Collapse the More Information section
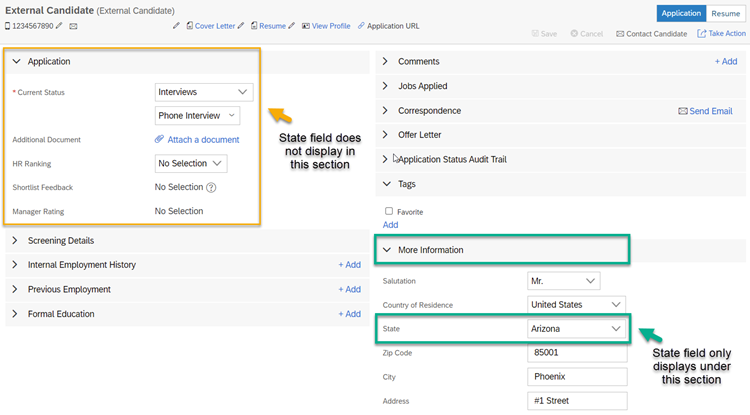Image resolution: width=750 pixels, height=415 pixels. pyautogui.click(x=387, y=250)
